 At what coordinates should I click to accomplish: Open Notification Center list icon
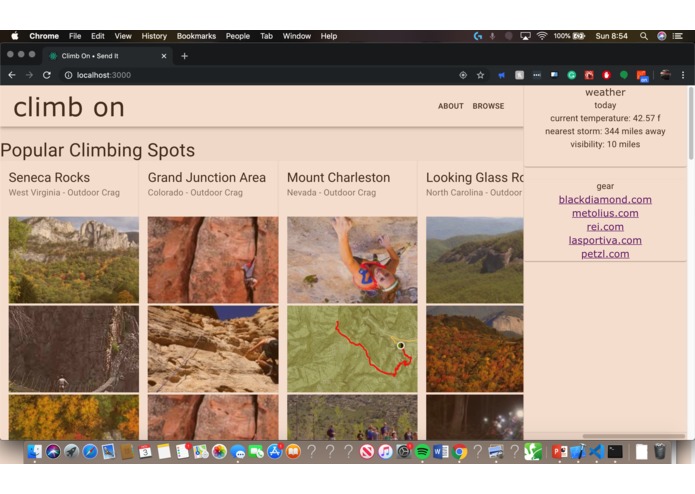click(x=678, y=36)
